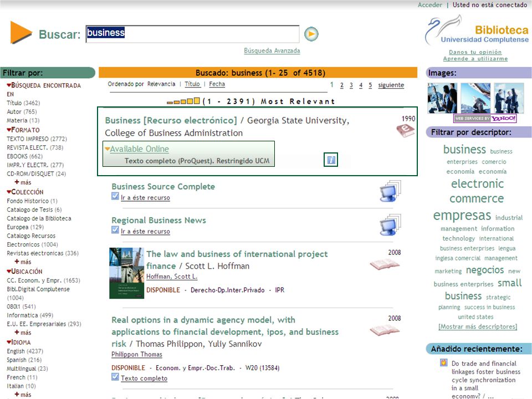Image resolution: width=532 pixels, height=399 pixels.
Task: Sort results by Relevancia
Action: point(161,84)
